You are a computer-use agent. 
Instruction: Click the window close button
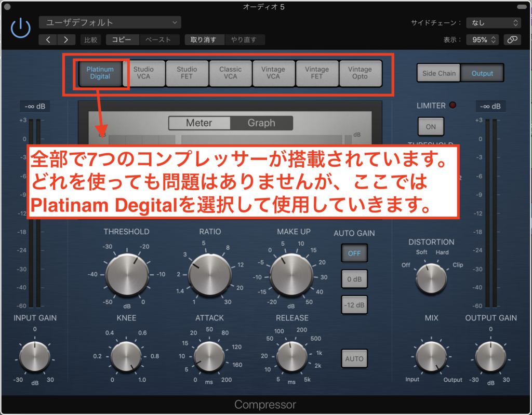coord(6,6)
